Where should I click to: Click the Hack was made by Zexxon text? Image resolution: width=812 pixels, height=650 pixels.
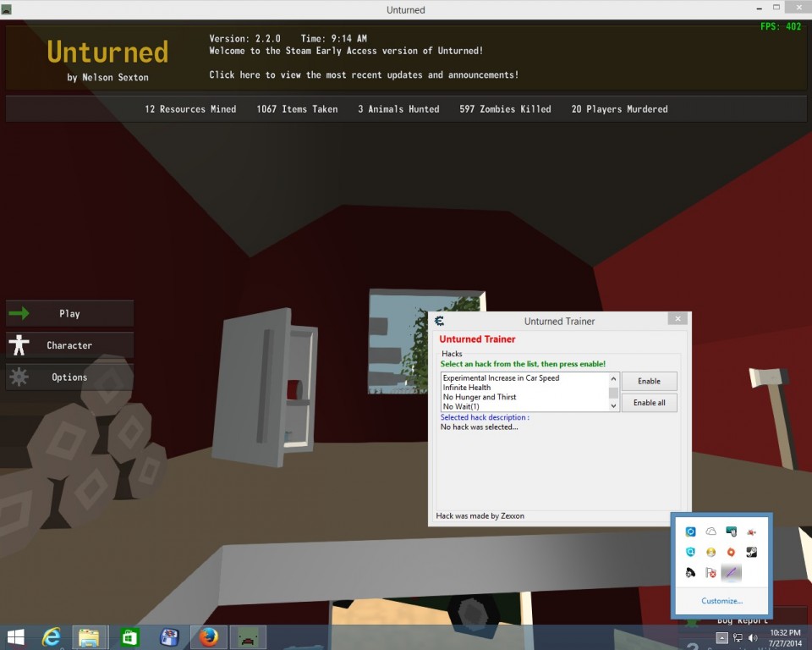click(480, 515)
